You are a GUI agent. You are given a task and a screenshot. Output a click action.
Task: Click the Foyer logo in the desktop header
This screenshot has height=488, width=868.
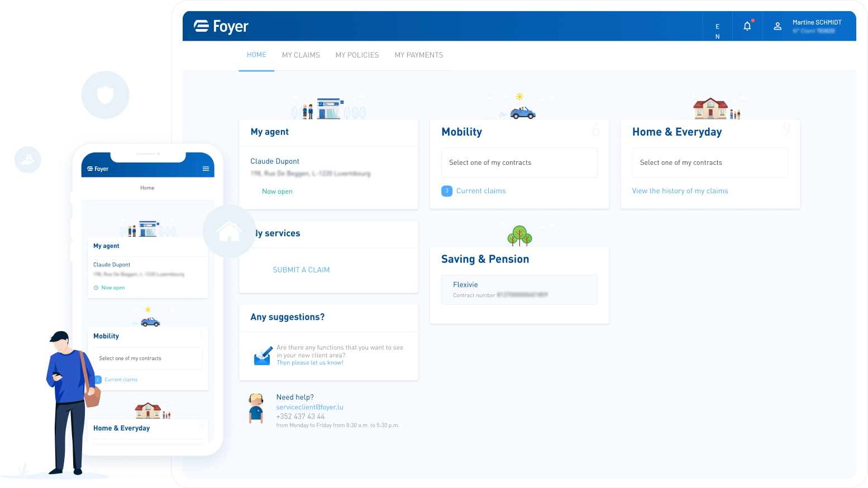tap(221, 26)
